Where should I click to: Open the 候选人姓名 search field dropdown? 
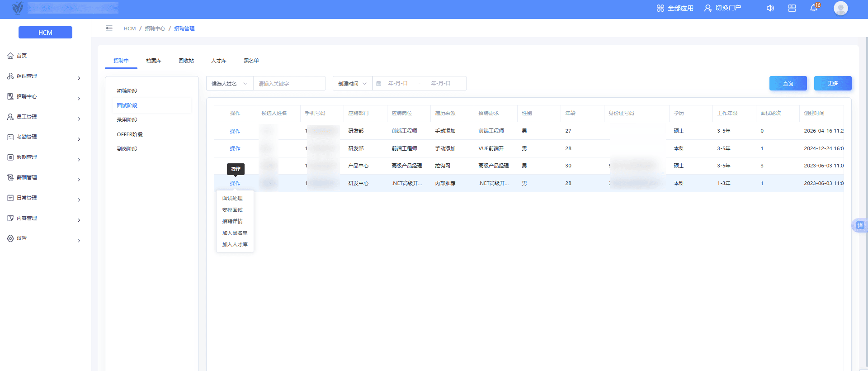(229, 84)
